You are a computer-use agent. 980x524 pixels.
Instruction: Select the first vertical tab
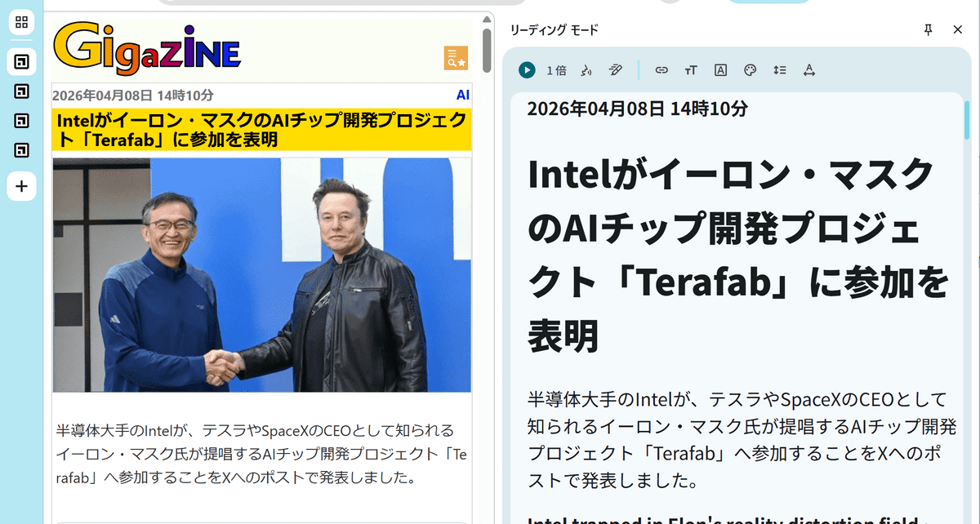point(21,61)
